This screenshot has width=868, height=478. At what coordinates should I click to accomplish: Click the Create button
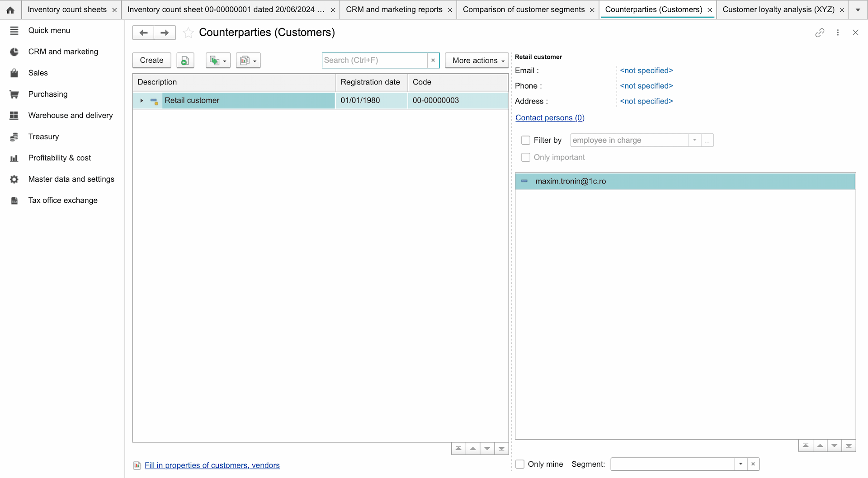click(x=151, y=60)
